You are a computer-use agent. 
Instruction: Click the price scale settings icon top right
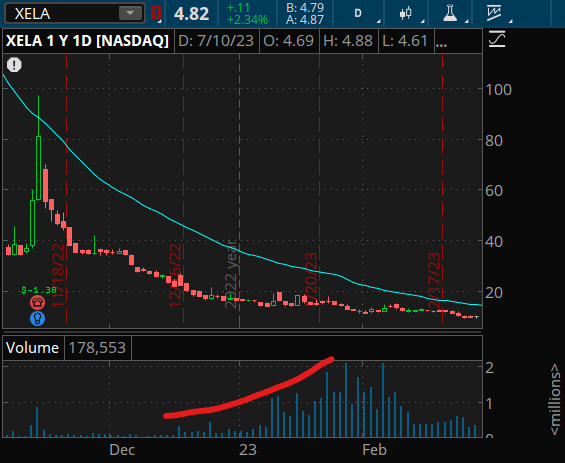click(x=497, y=39)
